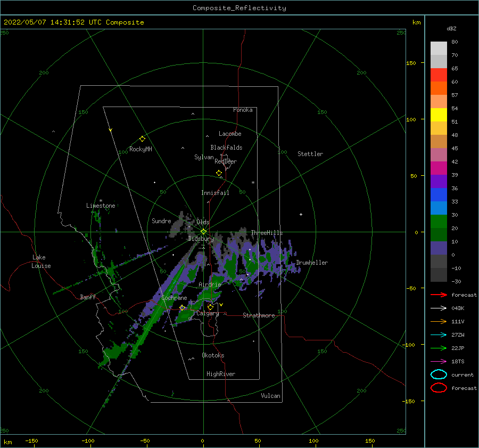Screen dimensions: 479x448
Task: Select the bright yellow 54 dBZ swatch
Action: coord(439,115)
